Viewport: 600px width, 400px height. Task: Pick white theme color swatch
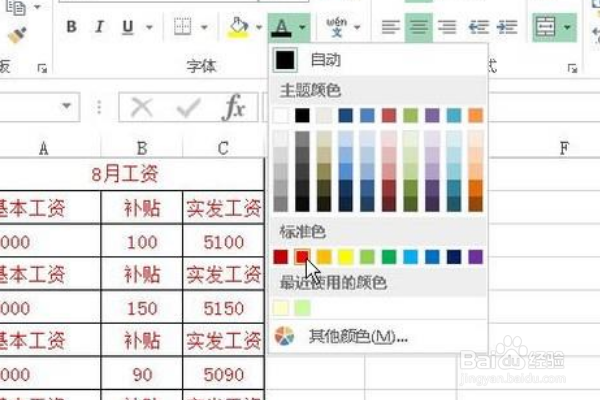(x=280, y=116)
